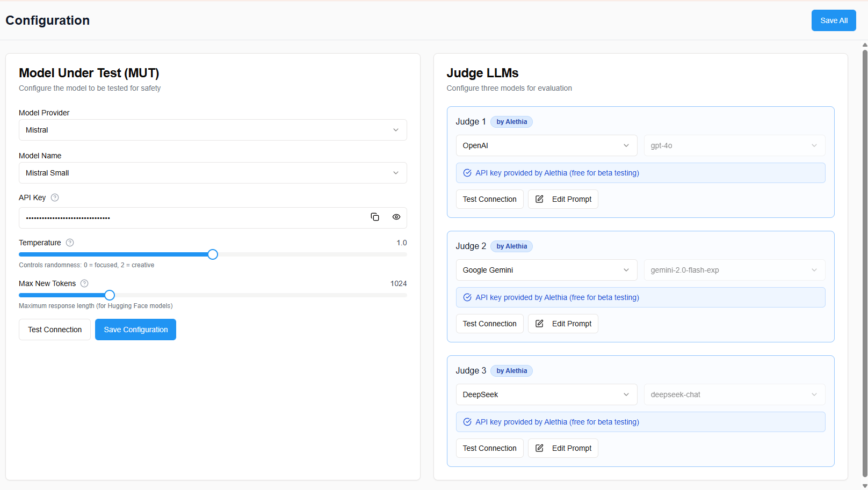Open Judge 2 Google Gemini provider dropdown
868x490 pixels.
(546, 270)
